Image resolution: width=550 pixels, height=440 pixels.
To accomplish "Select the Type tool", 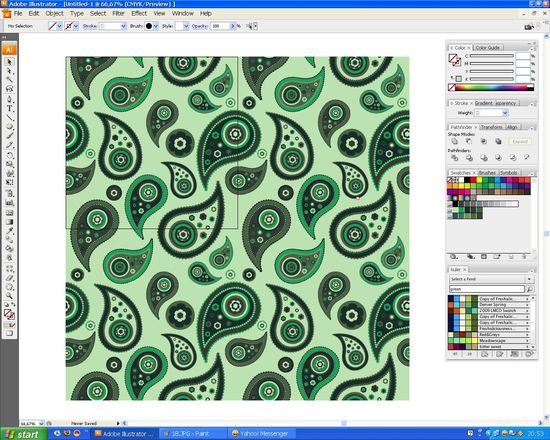I will [x=9, y=108].
